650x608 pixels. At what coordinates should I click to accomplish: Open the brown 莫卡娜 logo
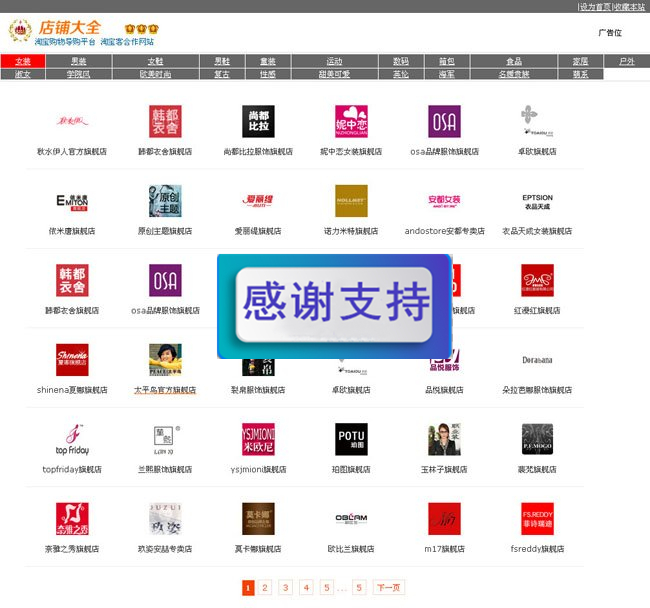tap(258, 519)
